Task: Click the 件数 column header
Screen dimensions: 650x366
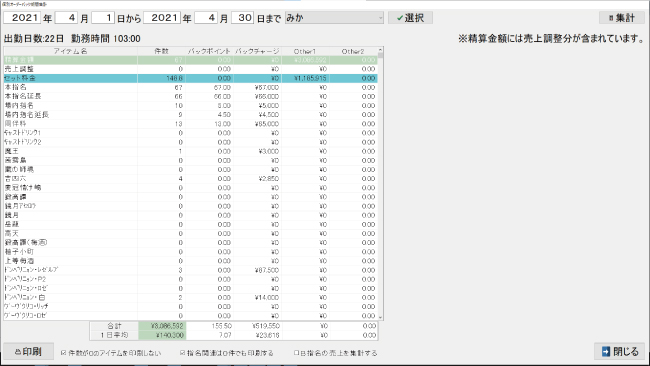Action: coord(161,51)
